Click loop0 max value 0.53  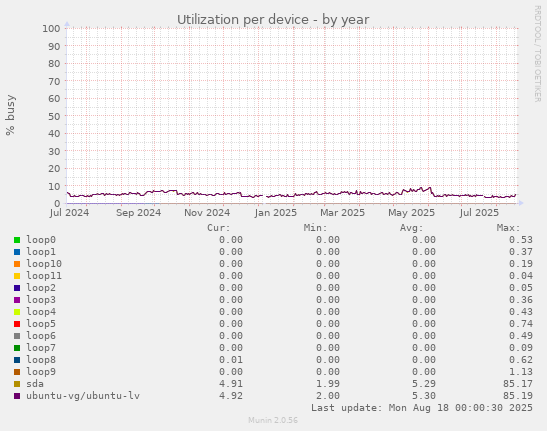(521, 240)
